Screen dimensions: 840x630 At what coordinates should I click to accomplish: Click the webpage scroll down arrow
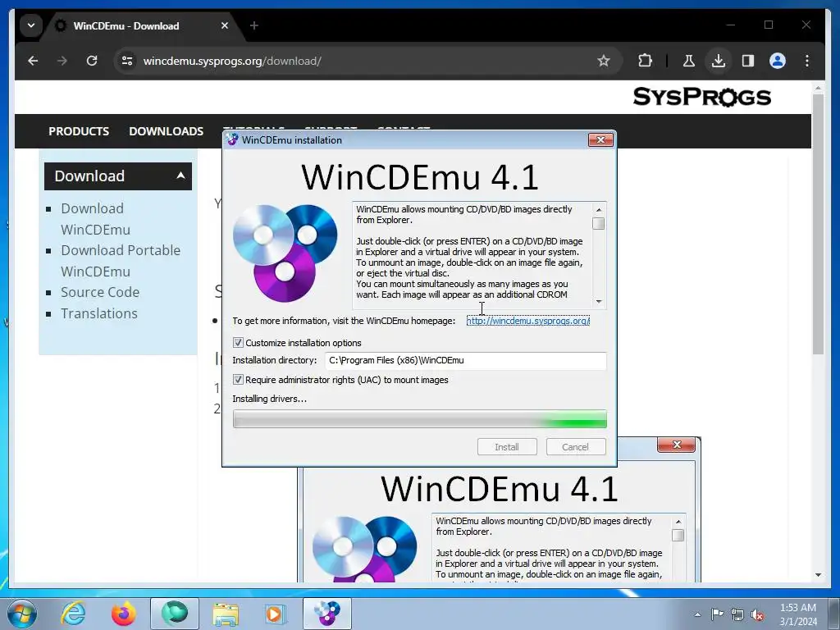(x=818, y=575)
